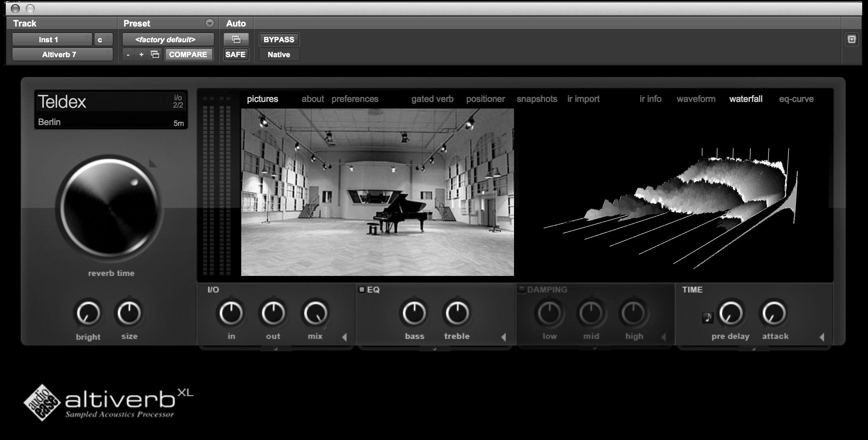Click the out level knob
The width and height of the screenshot is (868, 440).
tap(273, 313)
